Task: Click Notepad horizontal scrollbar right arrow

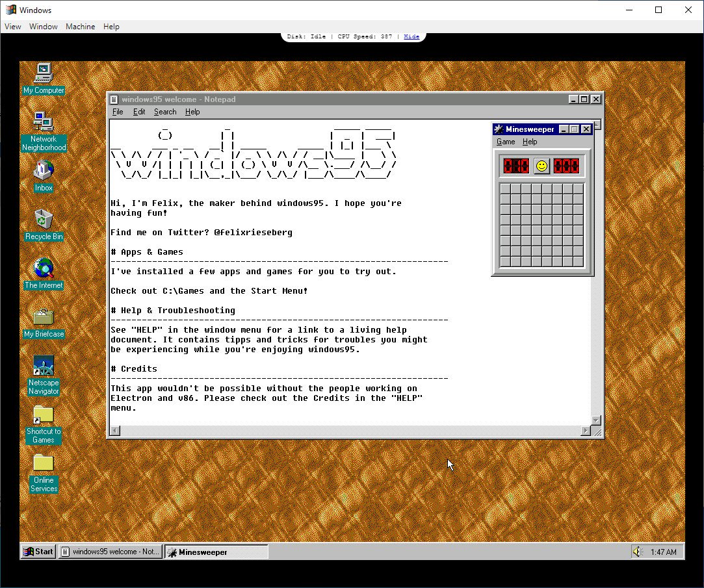Action: pyautogui.click(x=586, y=431)
